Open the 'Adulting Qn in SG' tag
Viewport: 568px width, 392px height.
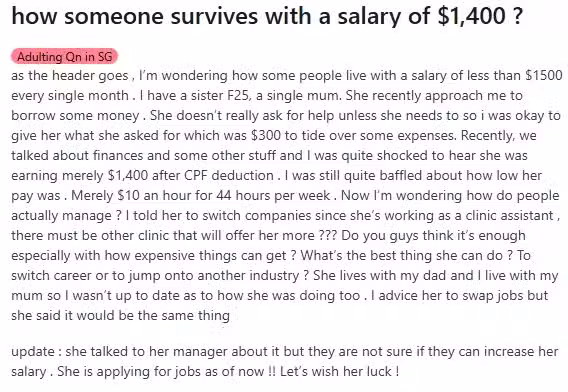tap(64, 57)
